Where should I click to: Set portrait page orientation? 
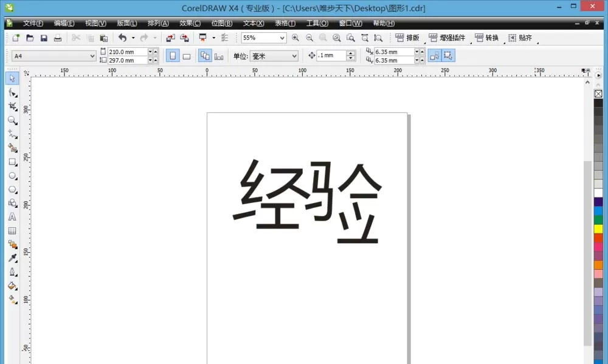click(x=173, y=56)
